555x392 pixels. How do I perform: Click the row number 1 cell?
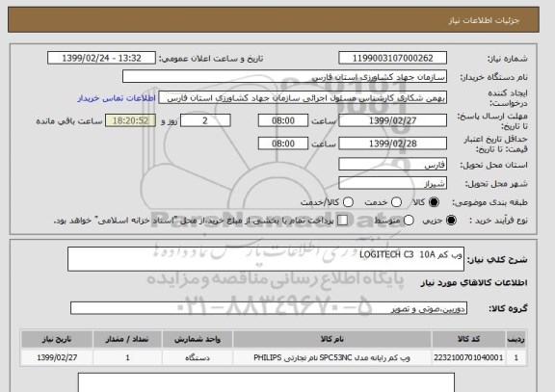[x=516, y=357]
